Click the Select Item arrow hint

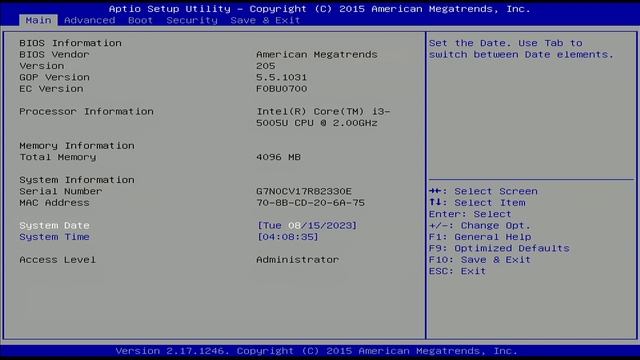click(478, 202)
